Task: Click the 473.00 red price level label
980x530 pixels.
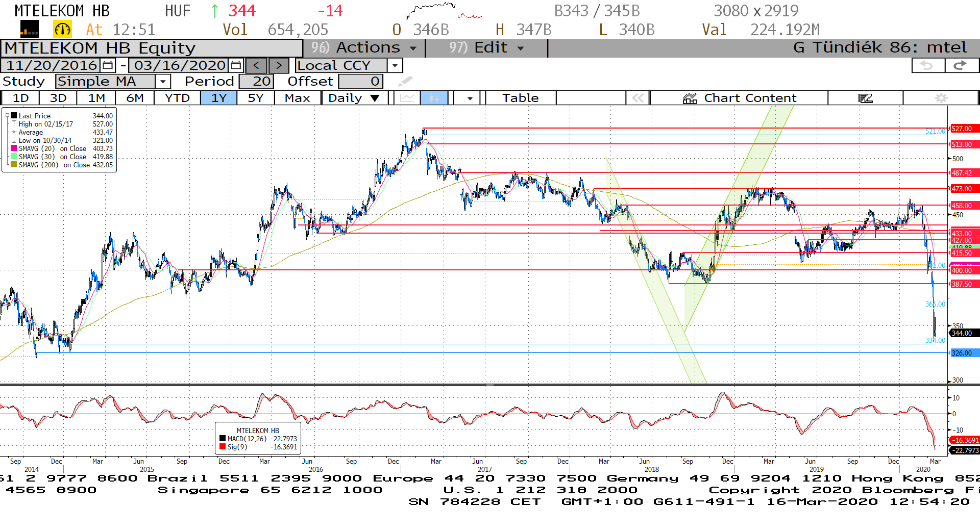Action: (x=964, y=189)
